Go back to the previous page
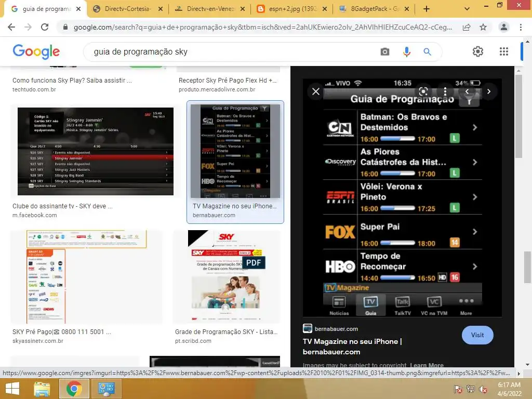532x399 pixels. point(11,27)
